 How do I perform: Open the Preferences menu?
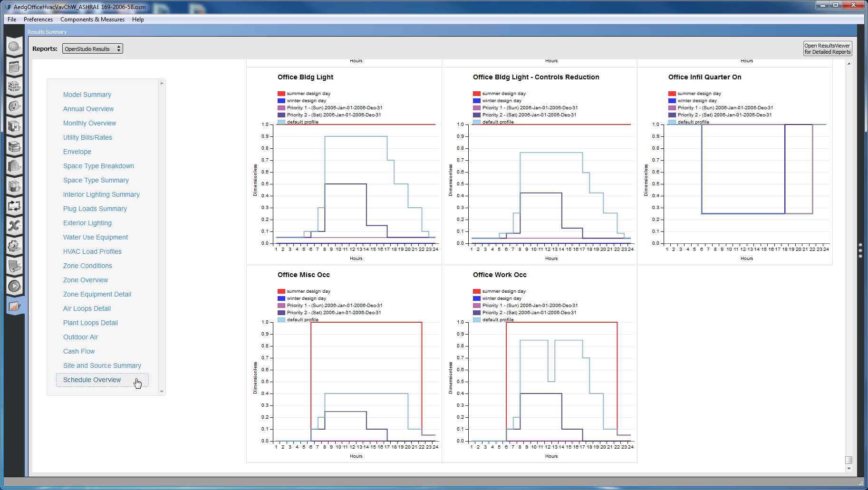click(x=38, y=19)
